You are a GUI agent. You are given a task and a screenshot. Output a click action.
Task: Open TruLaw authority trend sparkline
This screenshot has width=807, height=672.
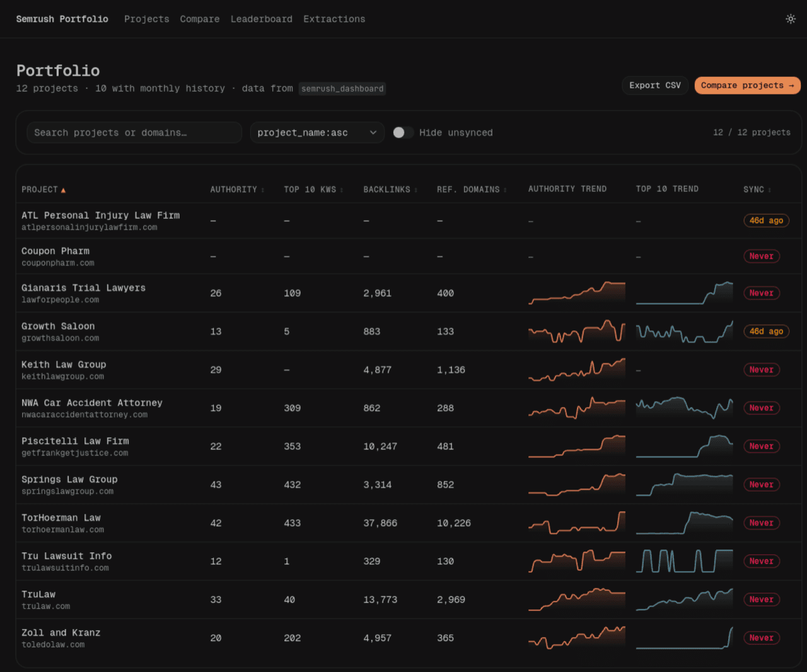click(x=577, y=600)
